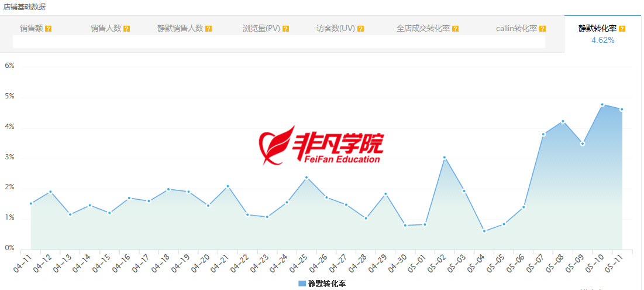Click the 0% y-axis label
Image resolution: width=644 pixels, height=290 pixels.
click(9, 248)
